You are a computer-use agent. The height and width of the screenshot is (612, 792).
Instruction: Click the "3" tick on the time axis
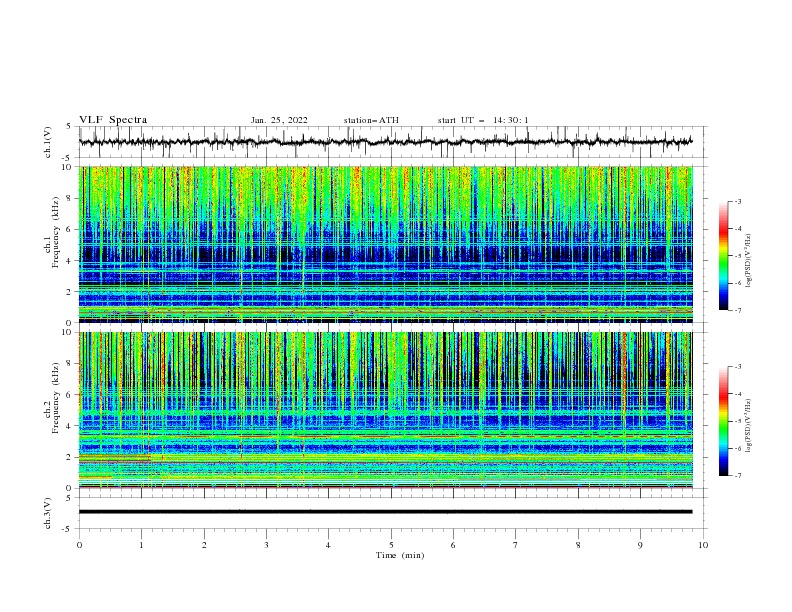(266, 545)
